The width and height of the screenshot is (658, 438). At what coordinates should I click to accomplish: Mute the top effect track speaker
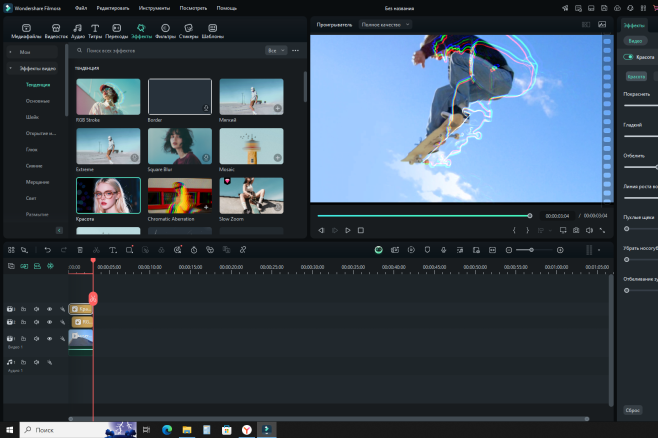click(x=37, y=309)
